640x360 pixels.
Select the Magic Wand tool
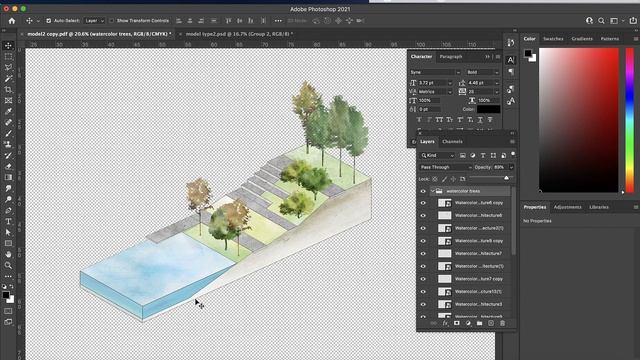(x=8, y=78)
